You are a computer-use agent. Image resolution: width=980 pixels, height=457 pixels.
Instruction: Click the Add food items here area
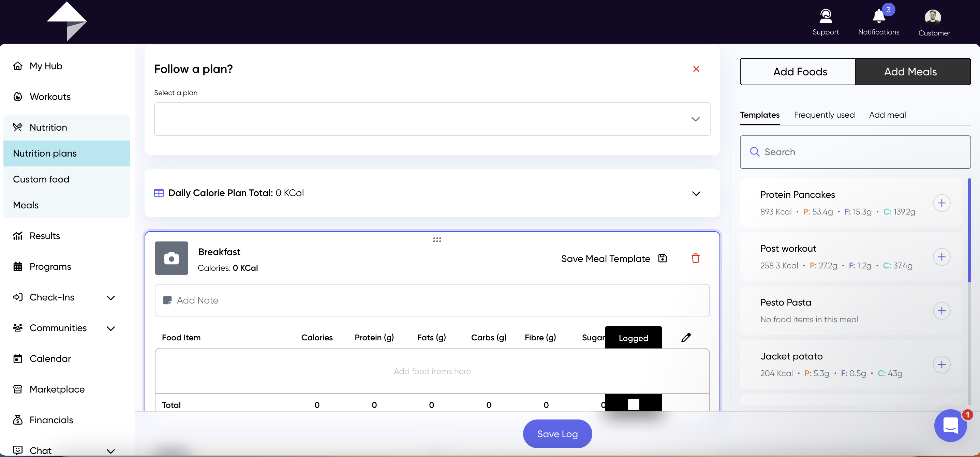tap(432, 371)
